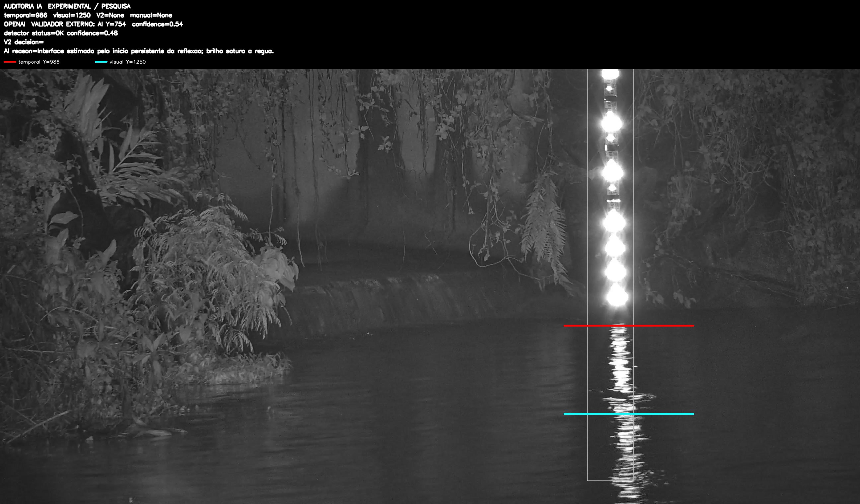Click the cyan visual marker line on the image

pos(629,414)
